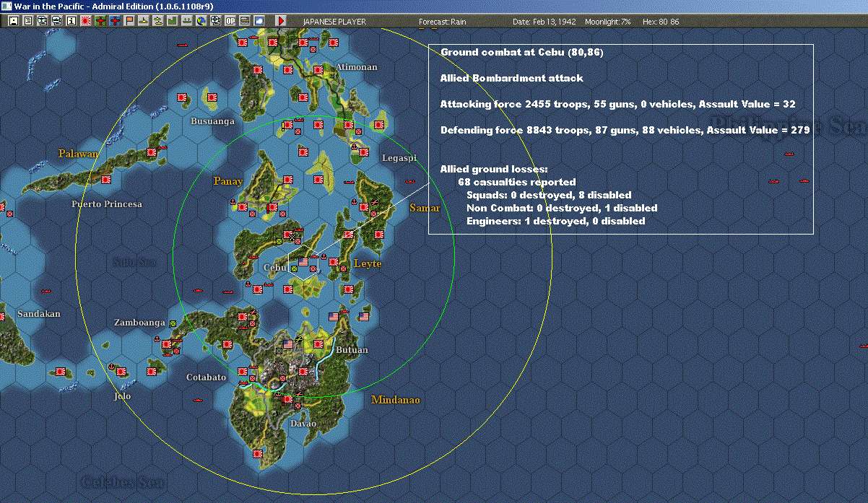Select the green unit marker beside Zamboanga
This screenshot has height=503, width=868.
(173, 323)
